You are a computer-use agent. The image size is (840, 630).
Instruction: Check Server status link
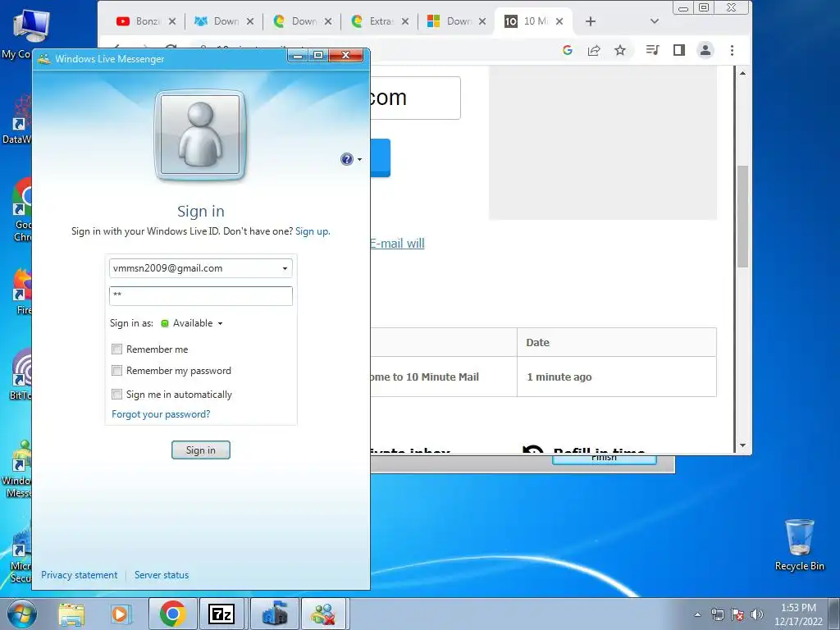click(x=162, y=575)
